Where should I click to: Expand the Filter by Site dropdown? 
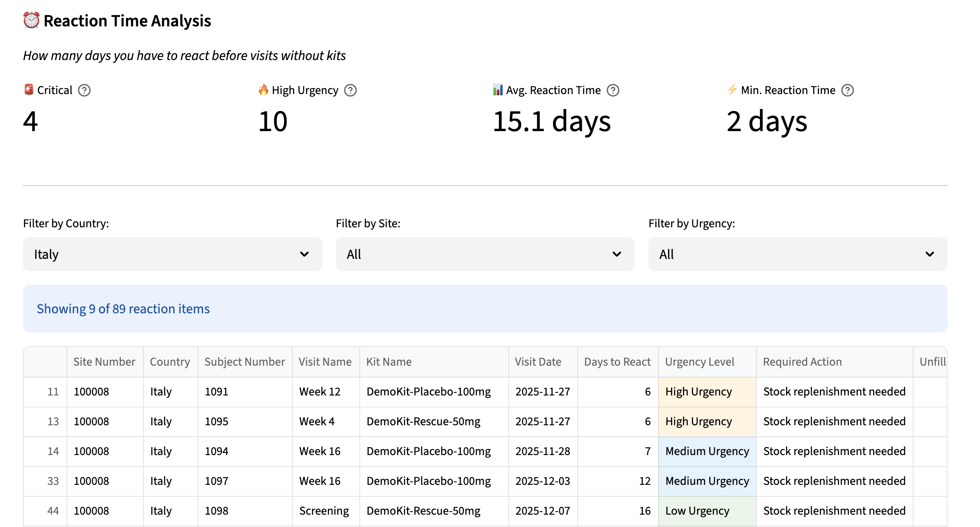coord(485,254)
